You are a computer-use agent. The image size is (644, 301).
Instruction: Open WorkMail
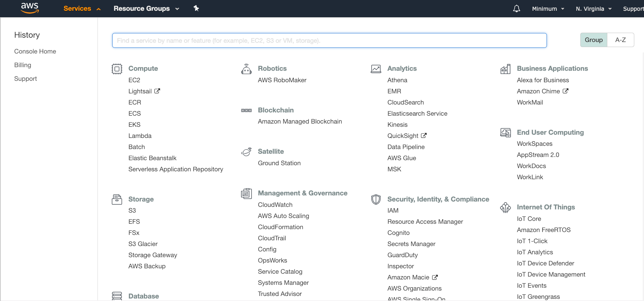point(530,102)
